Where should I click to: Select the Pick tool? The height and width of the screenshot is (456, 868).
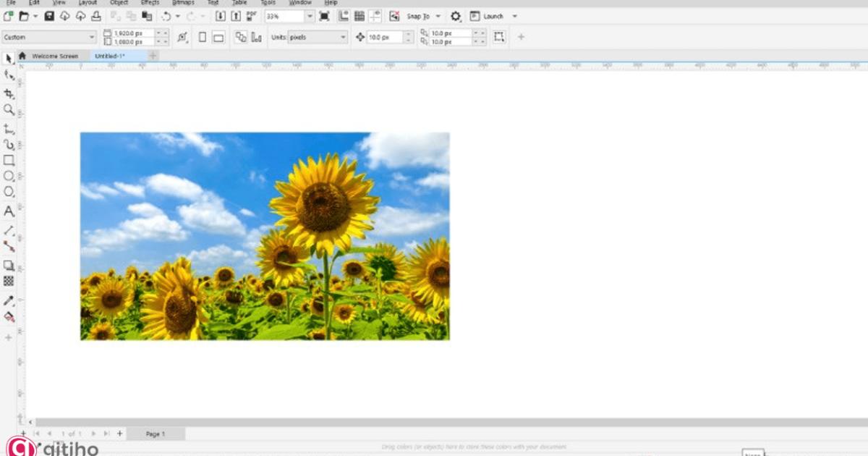coord(9,59)
